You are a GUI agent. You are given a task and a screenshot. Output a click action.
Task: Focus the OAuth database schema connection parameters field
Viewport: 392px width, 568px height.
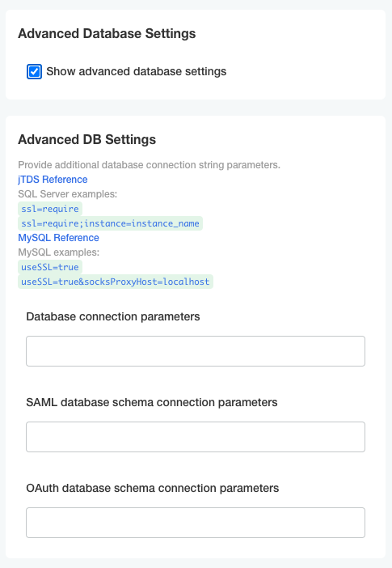point(196,523)
